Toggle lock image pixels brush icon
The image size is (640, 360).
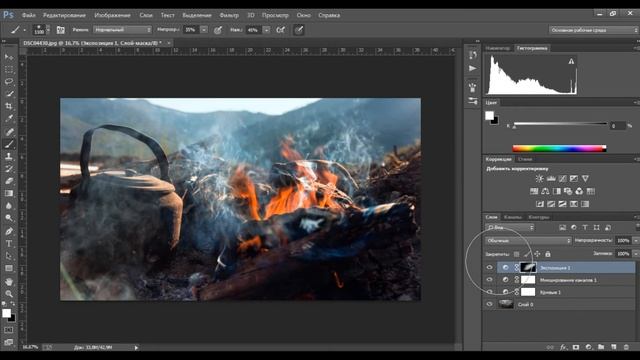(x=527, y=254)
